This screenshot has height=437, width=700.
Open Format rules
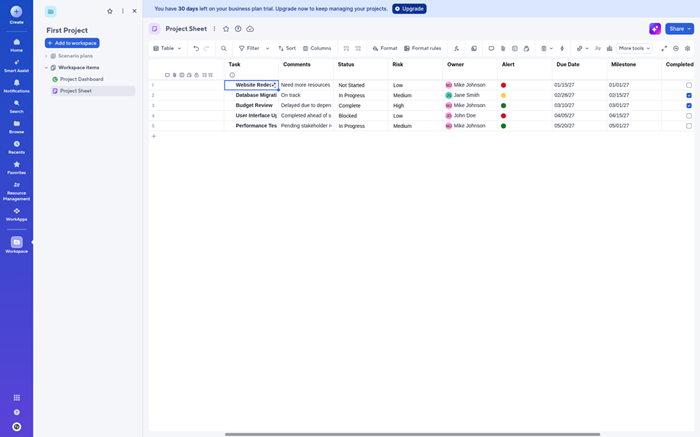tap(422, 48)
